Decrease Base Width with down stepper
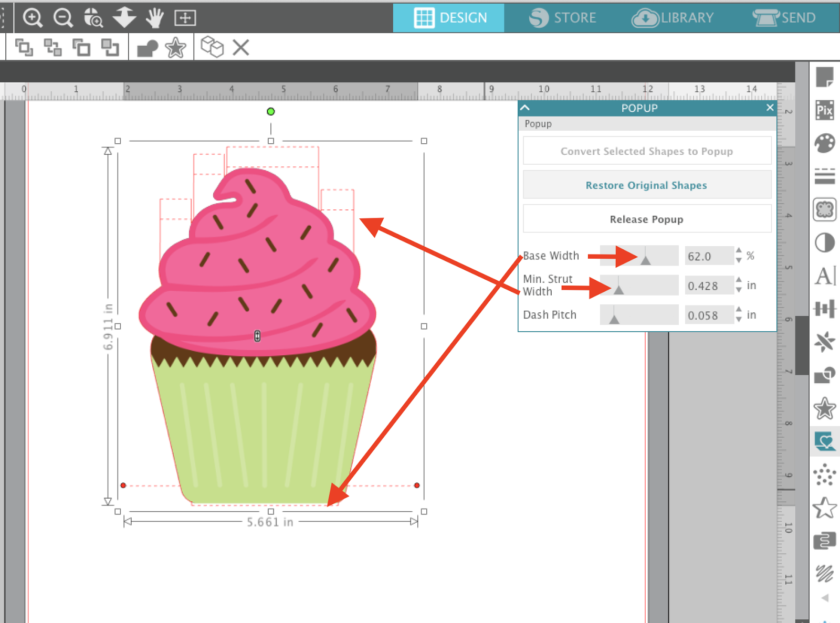840x623 pixels. [x=739, y=260]
